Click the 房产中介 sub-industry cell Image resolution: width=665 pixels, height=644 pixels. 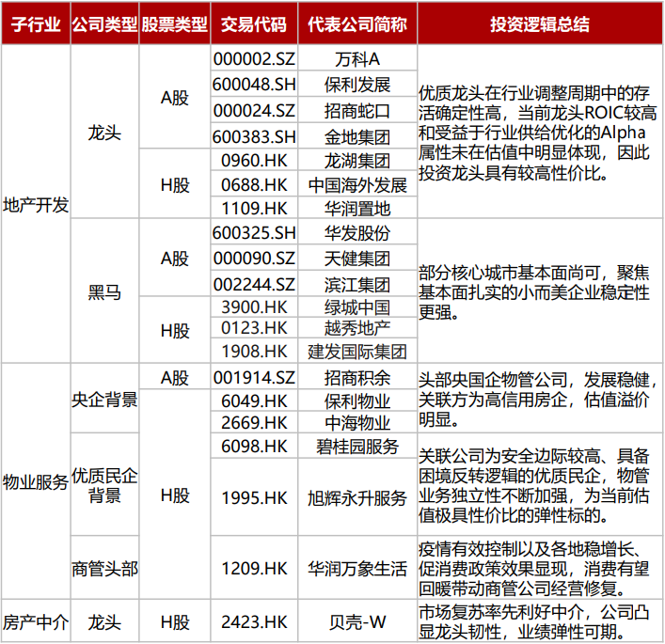pyautogui.click(x=36, y=621)
